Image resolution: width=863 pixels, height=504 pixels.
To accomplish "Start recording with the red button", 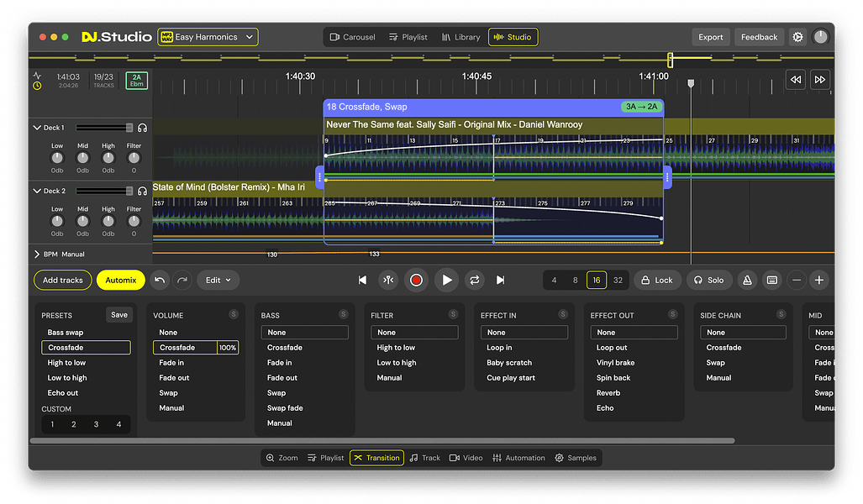I will click(416, 280).
